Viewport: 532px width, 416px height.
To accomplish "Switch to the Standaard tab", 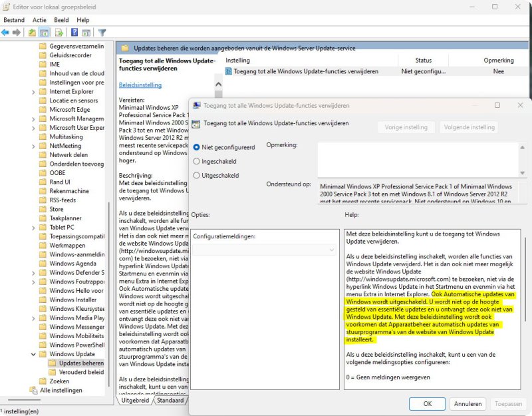I will pos(170,401).
